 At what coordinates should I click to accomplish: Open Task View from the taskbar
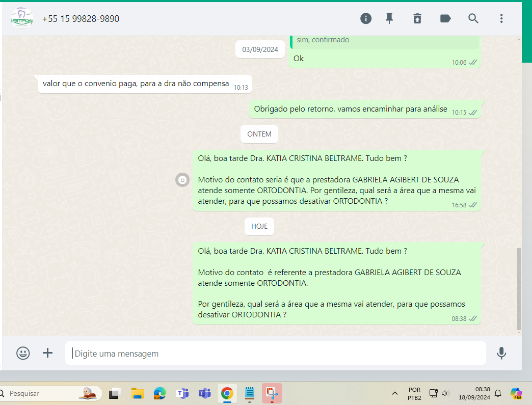tap(115, 393)
